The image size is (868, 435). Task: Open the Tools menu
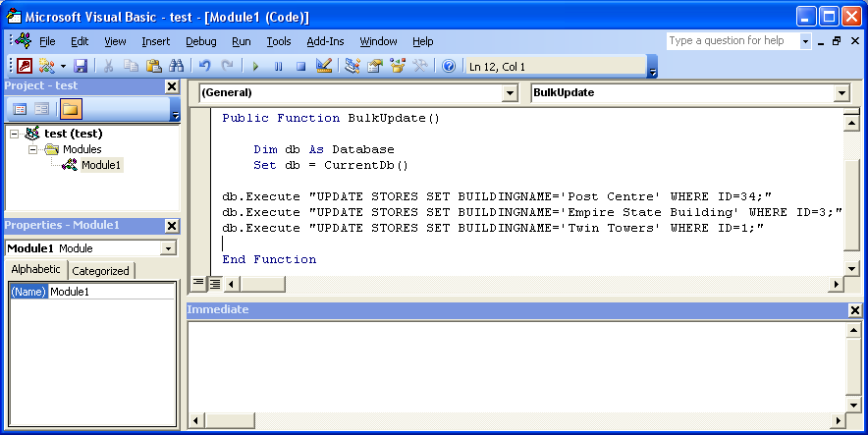[x=279, y=41]
